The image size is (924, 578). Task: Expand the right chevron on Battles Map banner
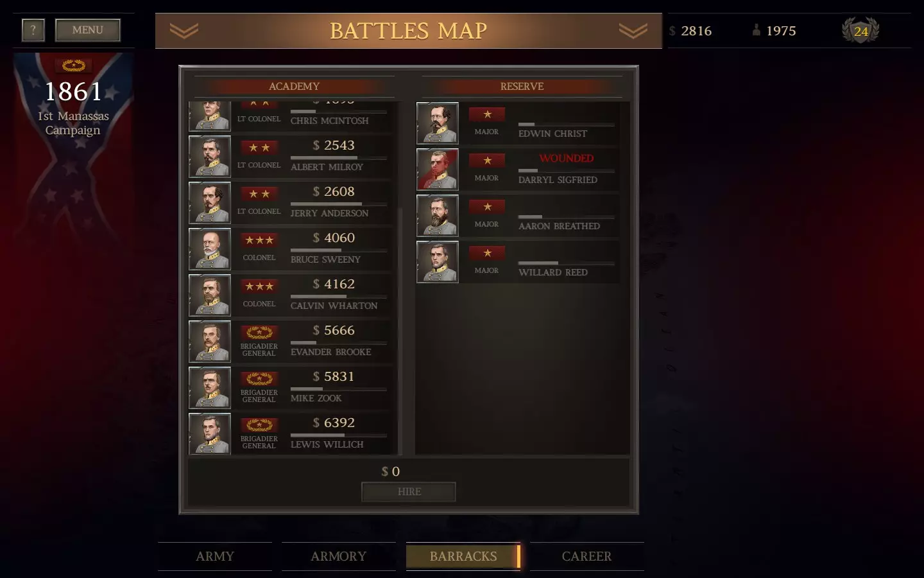point(633,31)
